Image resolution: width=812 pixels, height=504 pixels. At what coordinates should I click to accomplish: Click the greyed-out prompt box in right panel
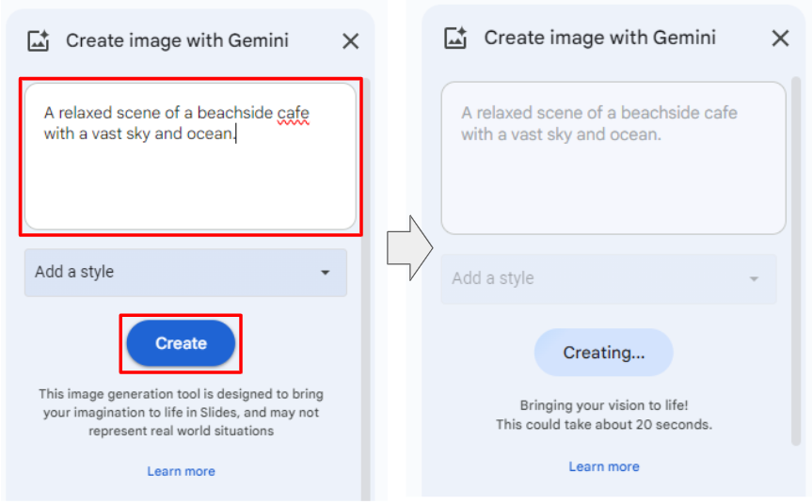613,158
